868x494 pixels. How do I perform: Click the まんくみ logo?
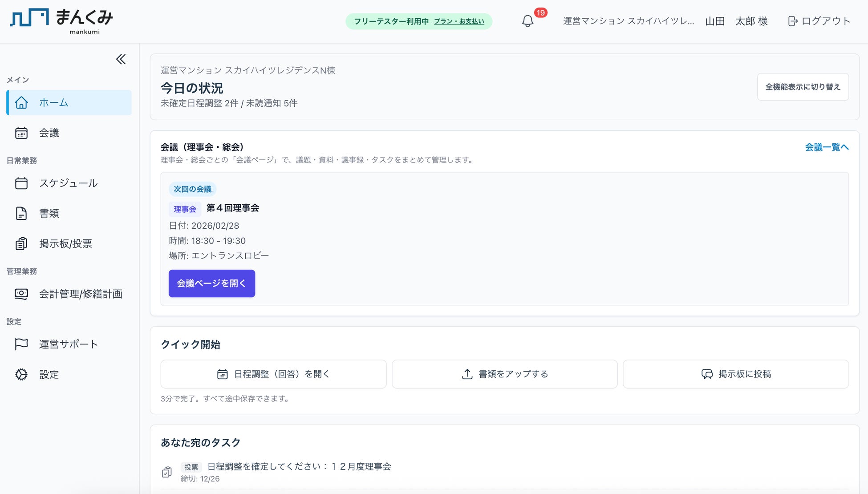coord(61,21)
